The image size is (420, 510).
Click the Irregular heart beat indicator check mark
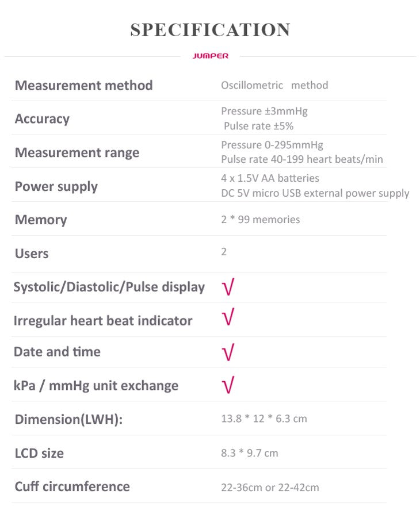point(228,318)
